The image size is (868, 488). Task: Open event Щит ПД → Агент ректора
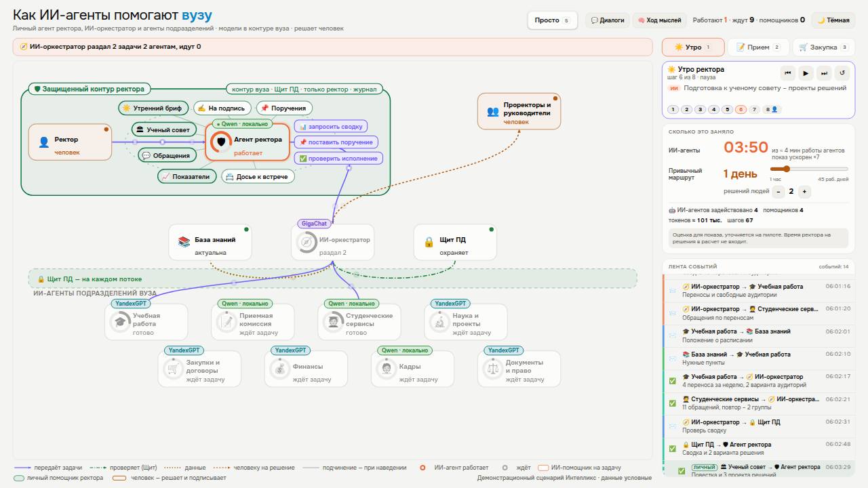759,449
